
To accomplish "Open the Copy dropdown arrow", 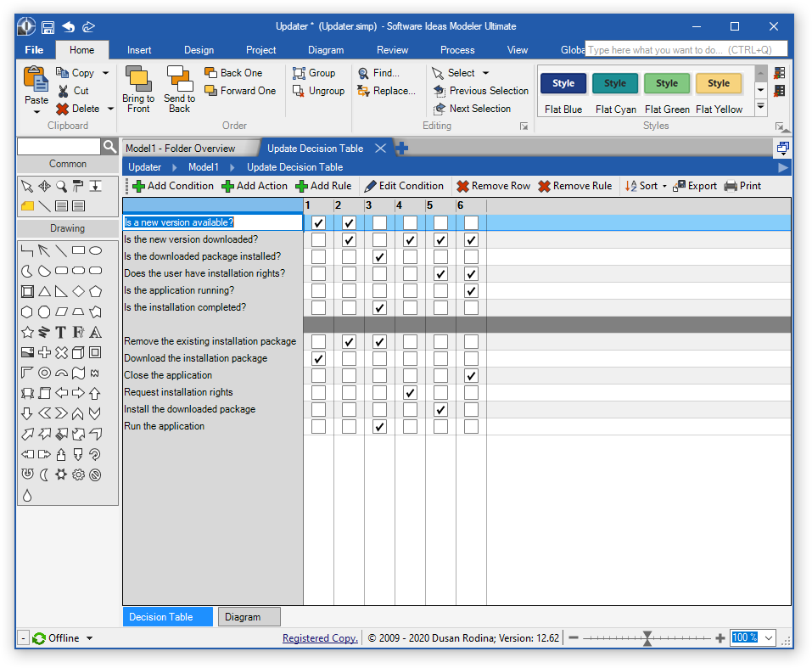I will 106,73.
